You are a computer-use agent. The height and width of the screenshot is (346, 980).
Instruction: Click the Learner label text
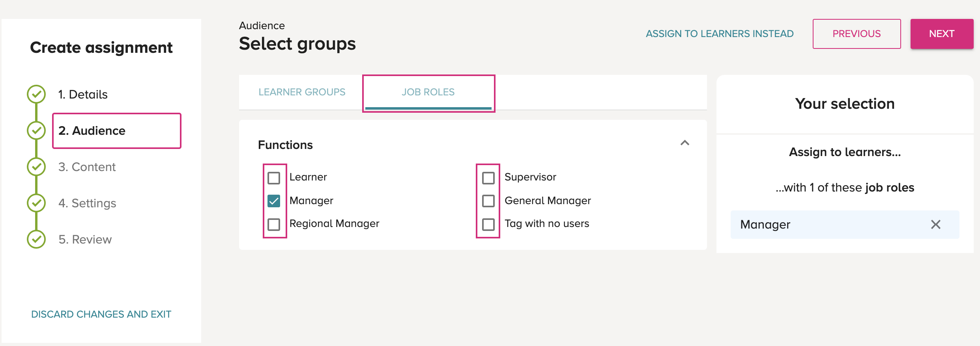point(308,177)
